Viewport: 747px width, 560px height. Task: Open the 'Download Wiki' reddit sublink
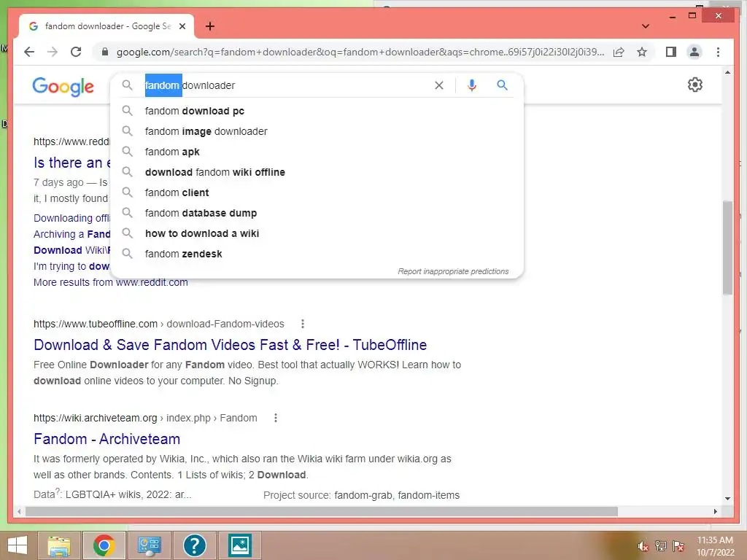click(x=72, y=251)
